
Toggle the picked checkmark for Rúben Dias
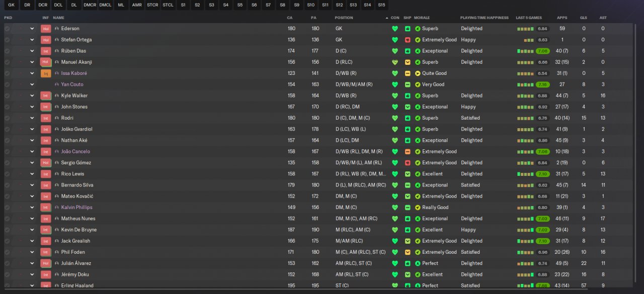7,51
